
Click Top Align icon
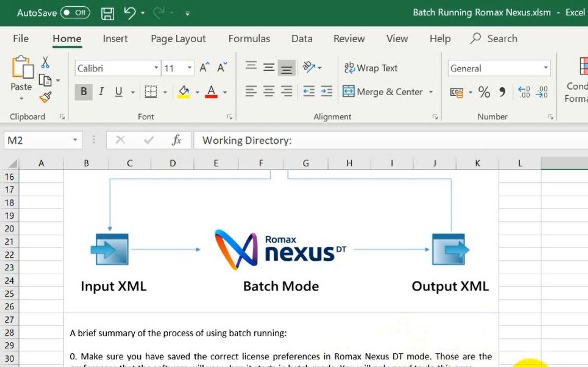pyautogui.click(x=251, y=67)
